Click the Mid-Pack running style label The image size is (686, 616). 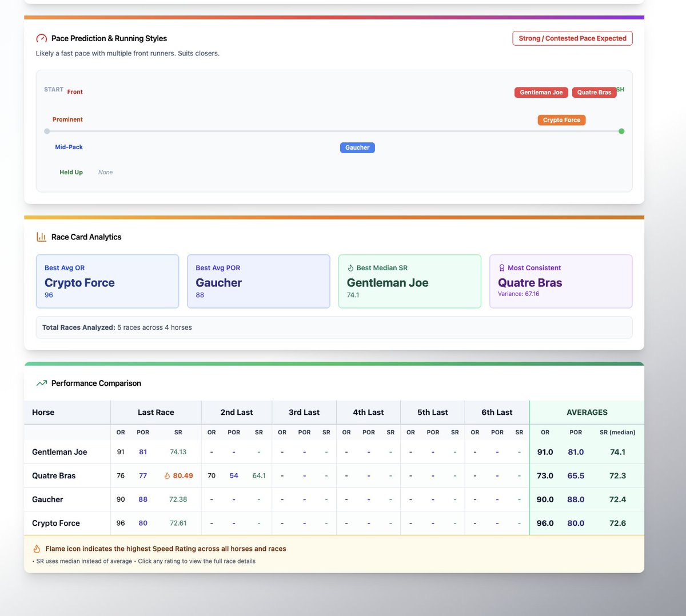(69, 147)
